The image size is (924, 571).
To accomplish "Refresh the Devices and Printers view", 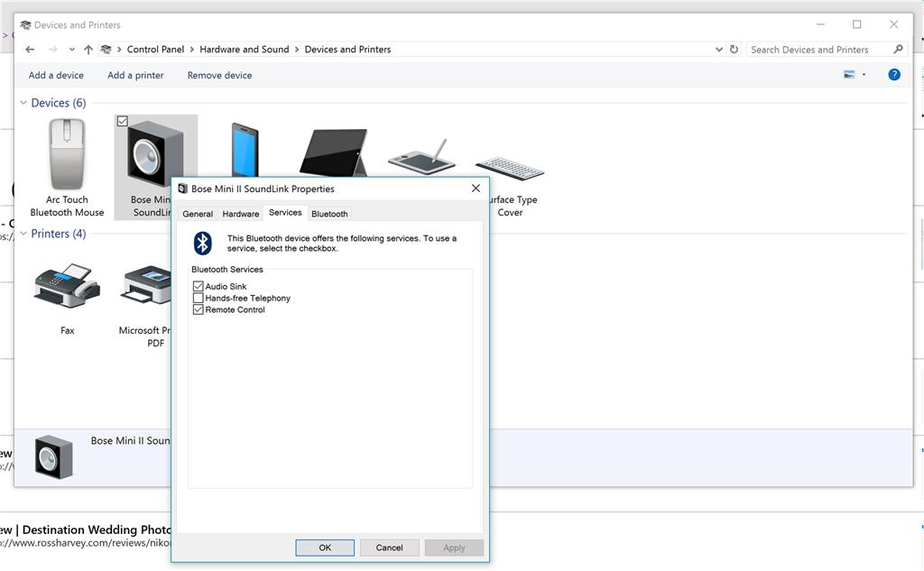I will pyautogui.click(x=734, y=50).
